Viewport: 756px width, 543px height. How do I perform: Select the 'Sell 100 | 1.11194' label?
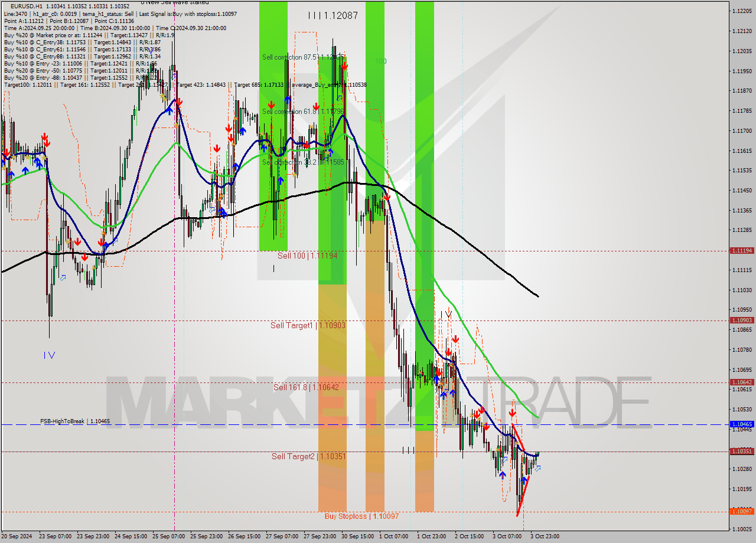pos(307,256)
